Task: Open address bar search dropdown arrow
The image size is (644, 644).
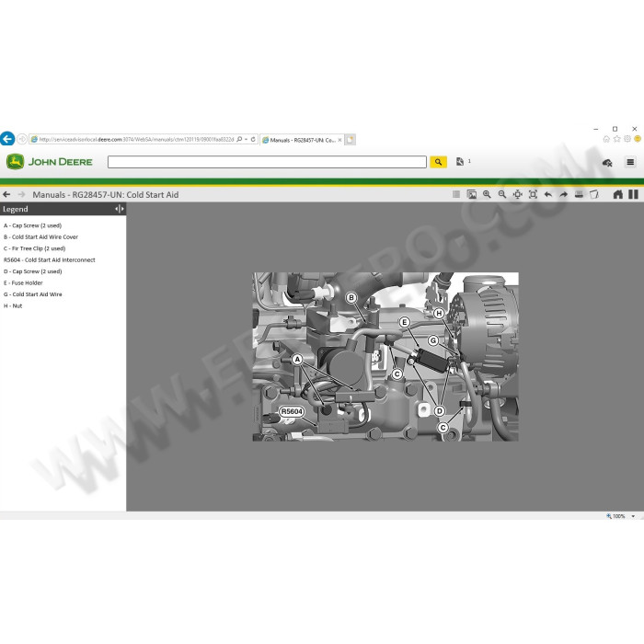Action: click(246, 139)
